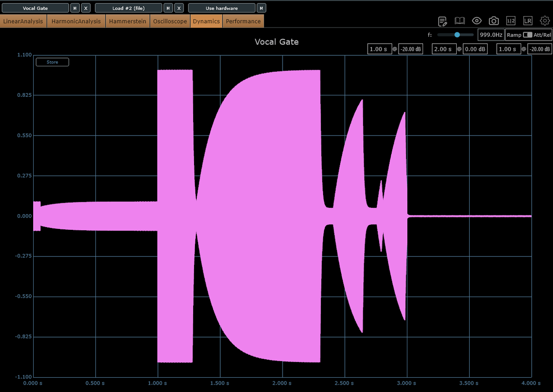Edit the last 1.00 s duration field
The image size is (553, 392).
click(x=508, y=49)
